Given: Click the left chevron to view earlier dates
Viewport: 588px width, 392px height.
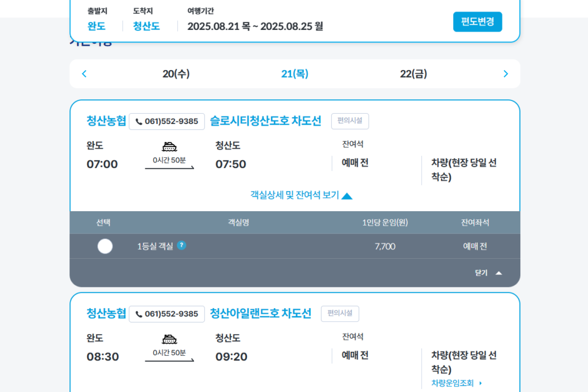Looking at the screenshot, I should [x=84, y=73].
